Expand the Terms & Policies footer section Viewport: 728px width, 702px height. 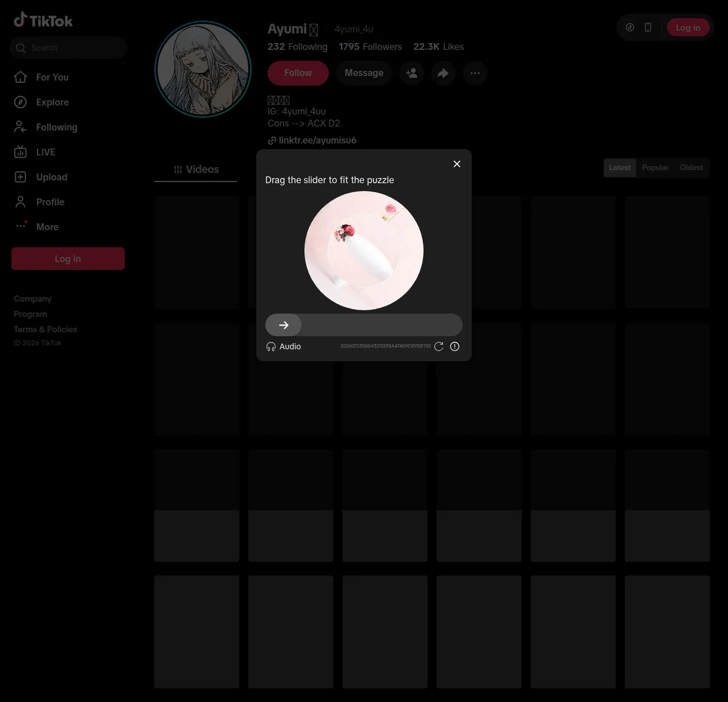[45, 329]
